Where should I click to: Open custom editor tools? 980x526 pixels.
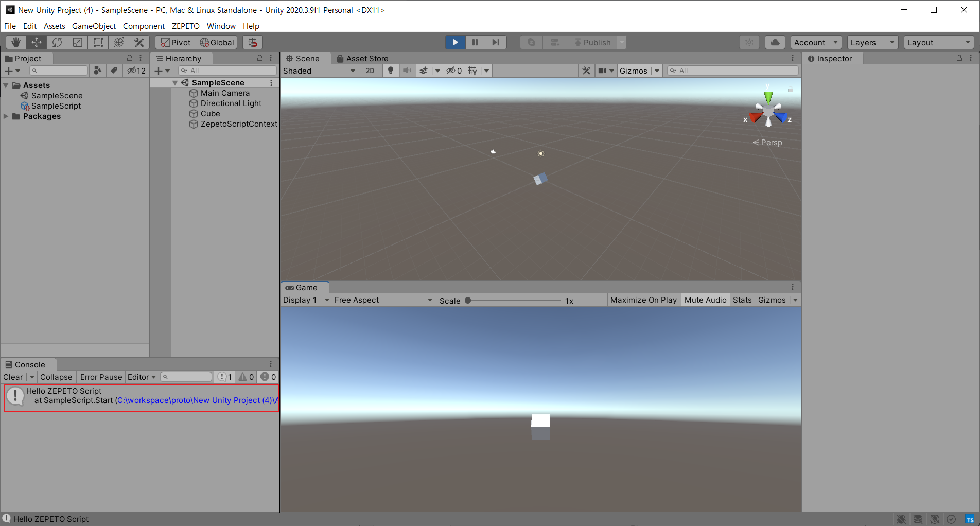coord(139,42)
